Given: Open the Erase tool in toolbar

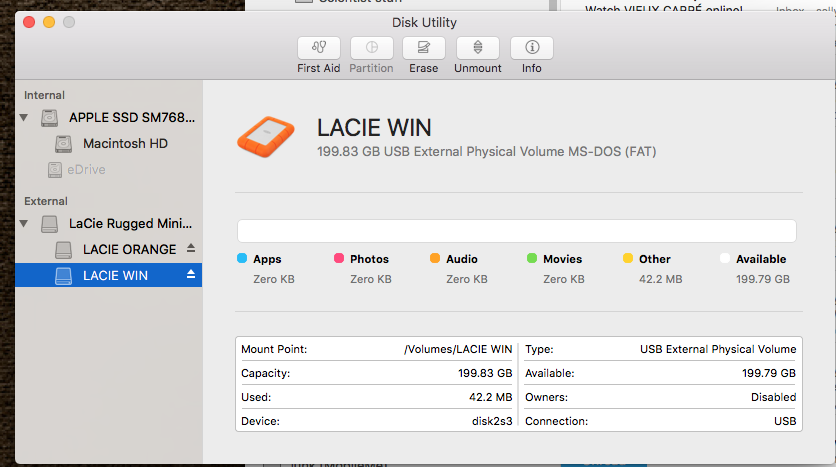Looking at the screenshot, I should pyautogui.click(x=424, y=48).
